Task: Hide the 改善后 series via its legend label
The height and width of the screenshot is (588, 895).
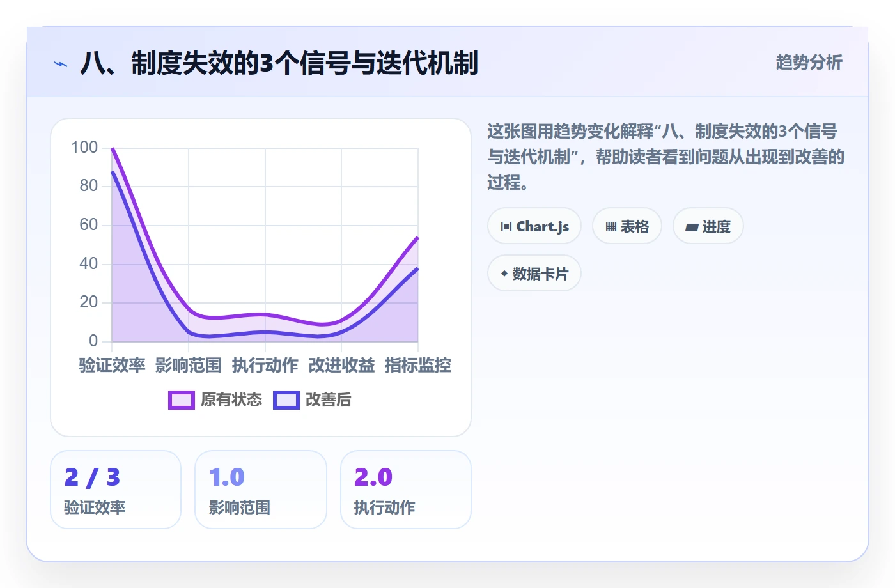Action: 329,400
